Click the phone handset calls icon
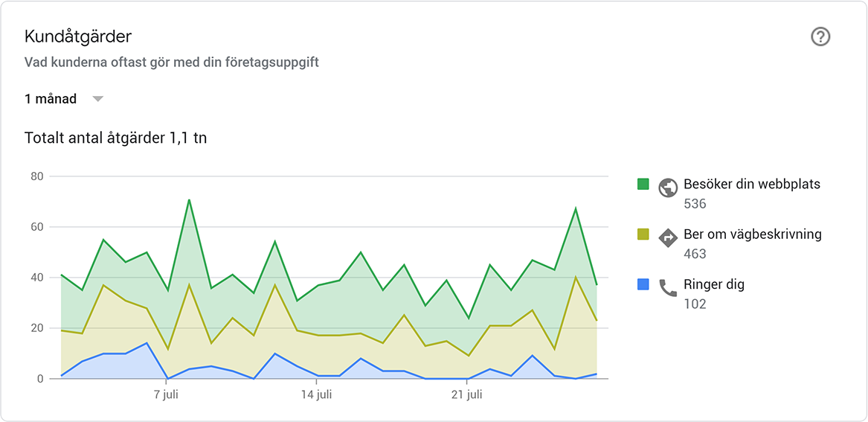The image size is (868, 422). (668, 288)
